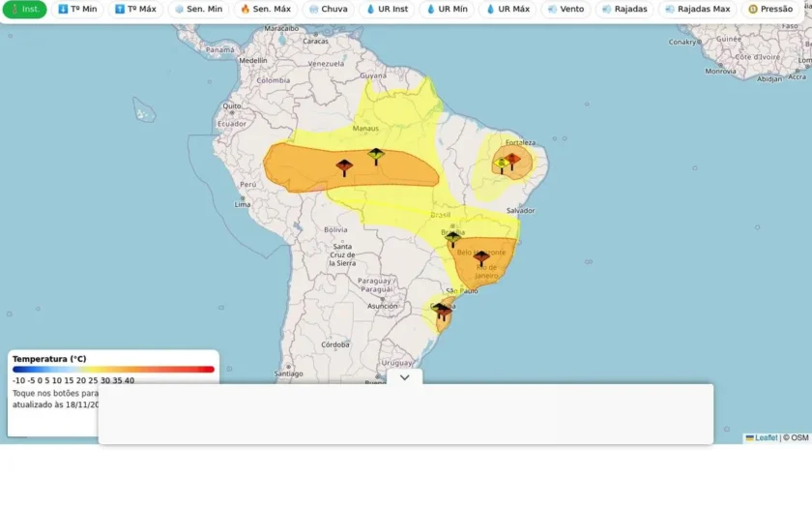Switch to Tº Máx layer
Screen dimensions: 812x508
135,9
